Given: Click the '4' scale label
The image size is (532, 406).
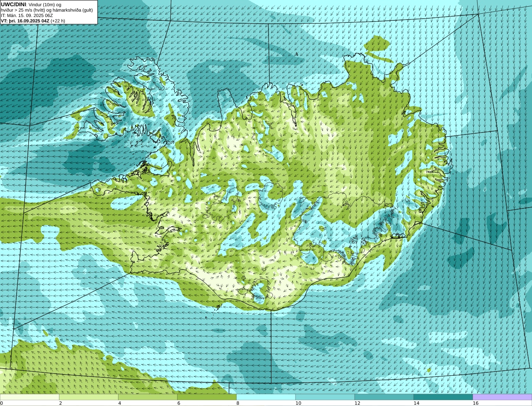Looking at the screenshot, I should (x=120, y=403).
